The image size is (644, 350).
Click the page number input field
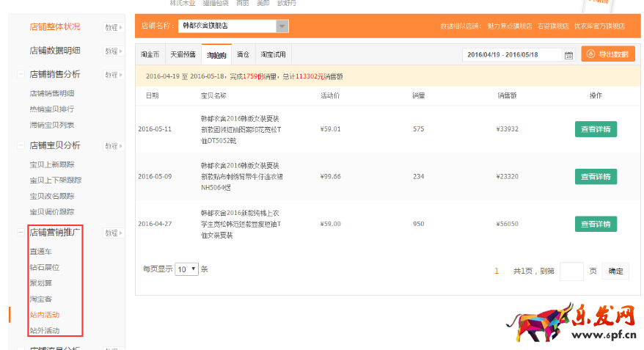571,271
